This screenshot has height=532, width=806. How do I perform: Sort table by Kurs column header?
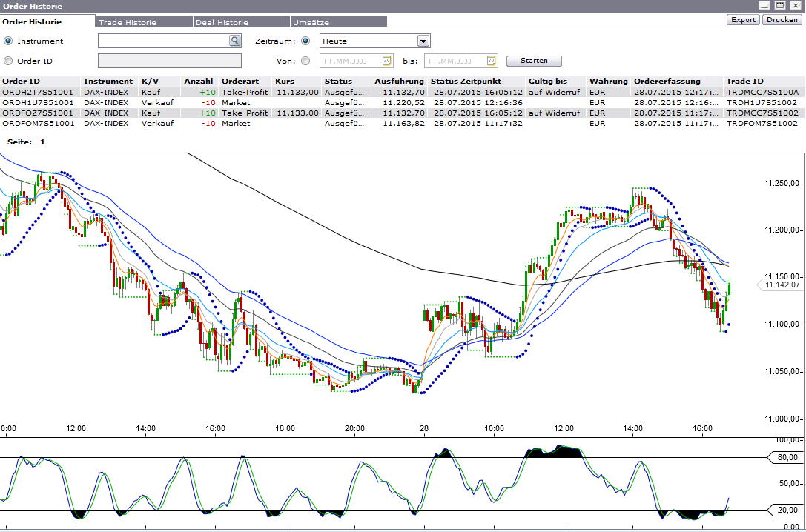click(285, 81)
